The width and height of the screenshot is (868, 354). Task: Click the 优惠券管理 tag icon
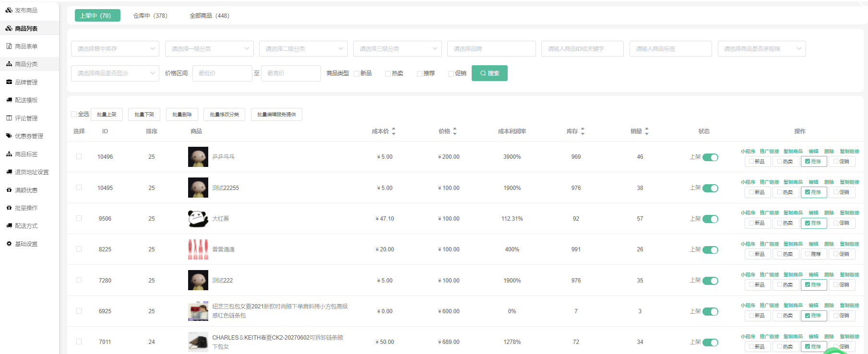(9, 136)
